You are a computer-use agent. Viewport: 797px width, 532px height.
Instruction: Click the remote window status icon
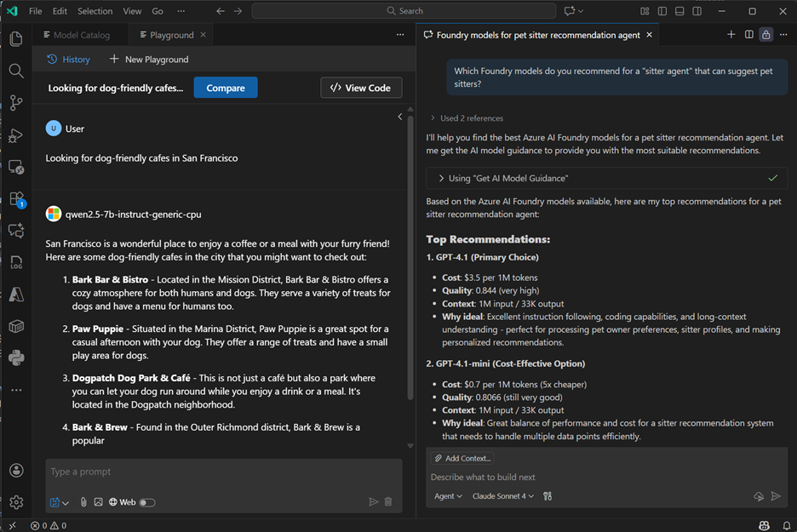[x=12, y=525]
